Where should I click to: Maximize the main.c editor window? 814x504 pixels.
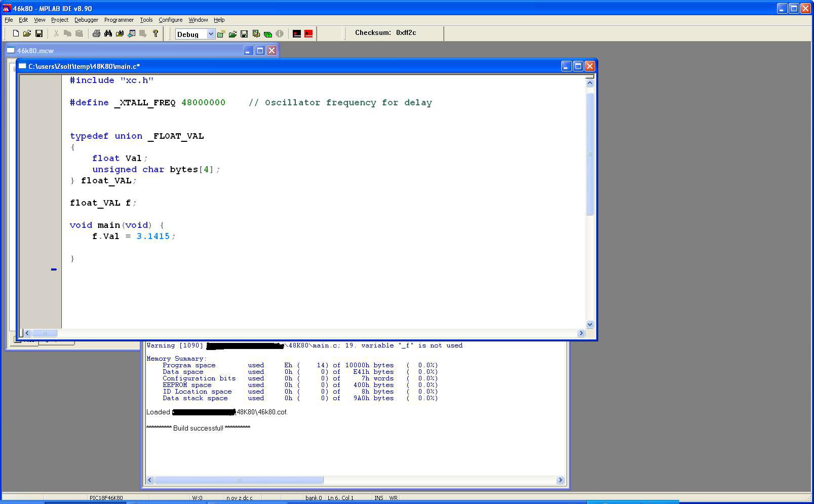[578, 66]
